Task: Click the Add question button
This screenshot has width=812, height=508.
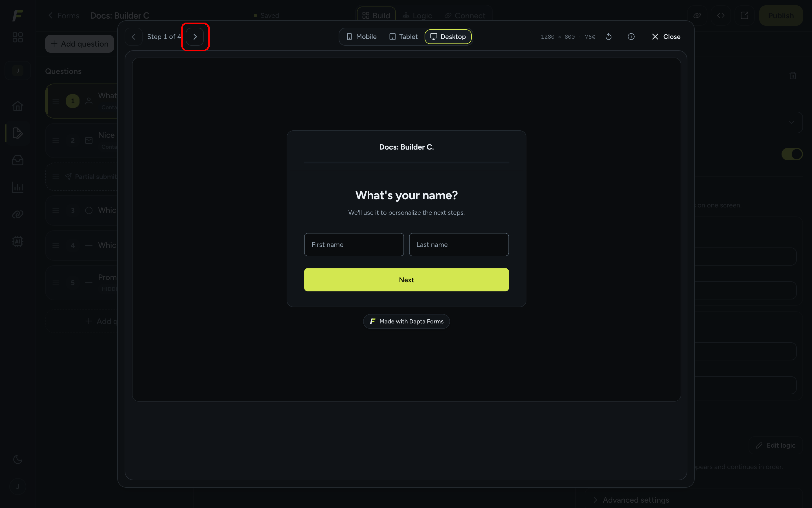Action: coord(80,44)
